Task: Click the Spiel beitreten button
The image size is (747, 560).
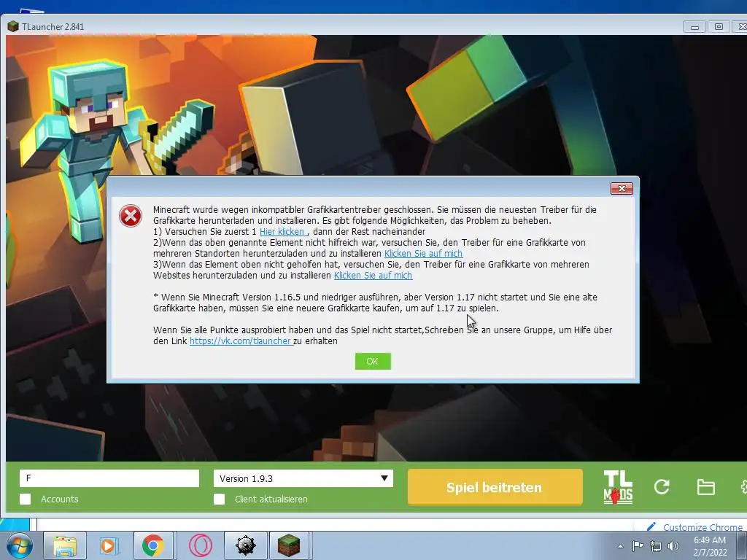Action: pos(495,487)
